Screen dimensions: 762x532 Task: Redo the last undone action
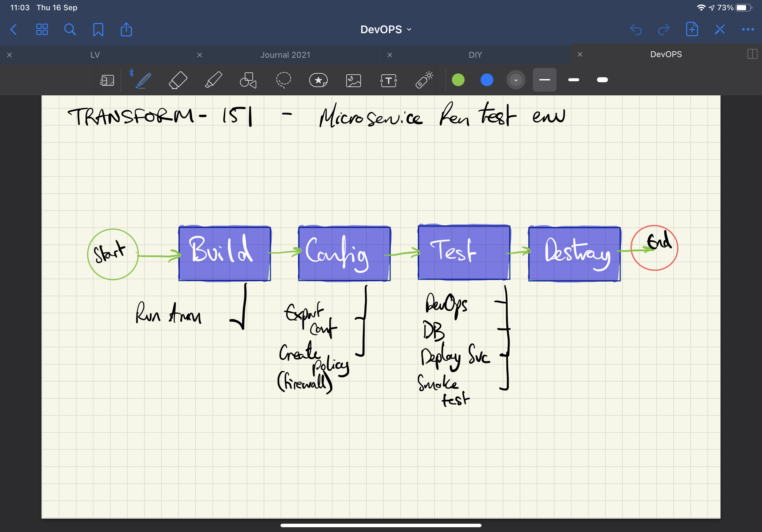click(664, 30)
